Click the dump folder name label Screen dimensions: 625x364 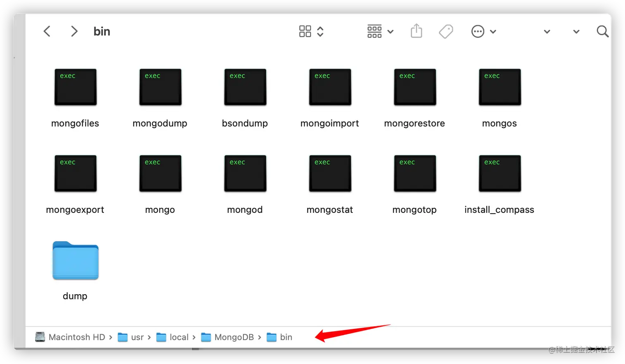(x=75, y=296)
